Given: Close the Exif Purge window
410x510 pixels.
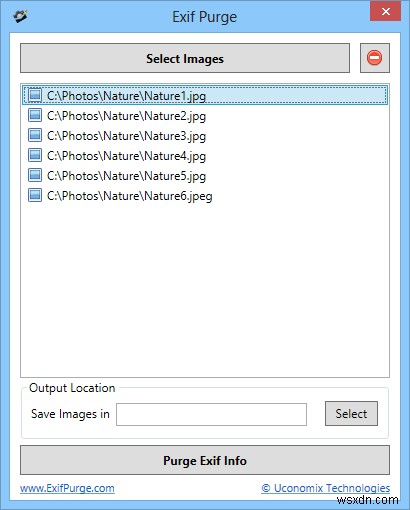Looking at the screenshot, I should click(385, 12).
